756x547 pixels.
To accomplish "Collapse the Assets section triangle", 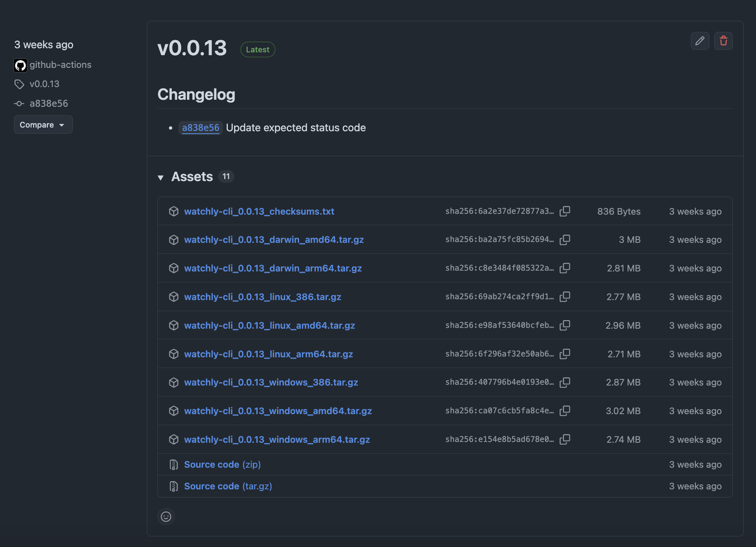I will (161, 177).
